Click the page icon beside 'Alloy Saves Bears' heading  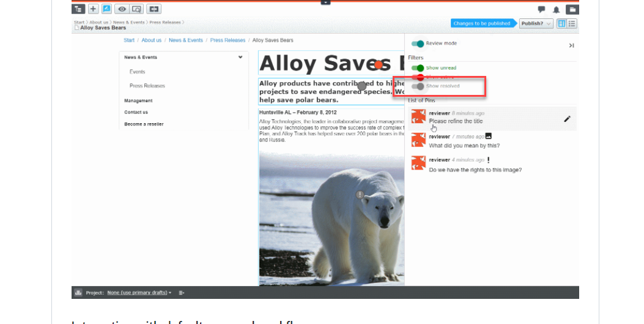click(x=76, y=28)
